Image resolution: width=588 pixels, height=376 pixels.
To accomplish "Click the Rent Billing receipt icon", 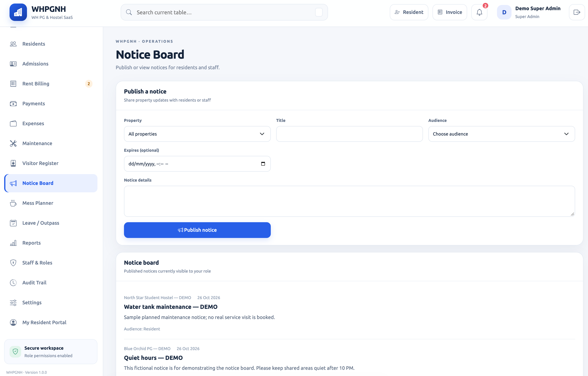I will (13, 84).
